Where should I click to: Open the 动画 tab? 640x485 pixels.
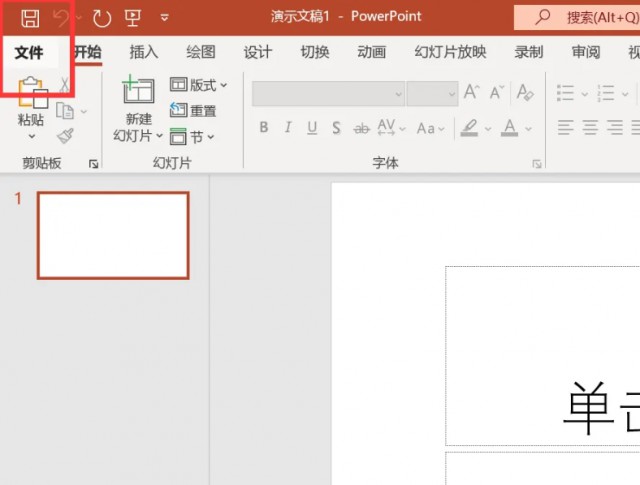pos(371,52)
